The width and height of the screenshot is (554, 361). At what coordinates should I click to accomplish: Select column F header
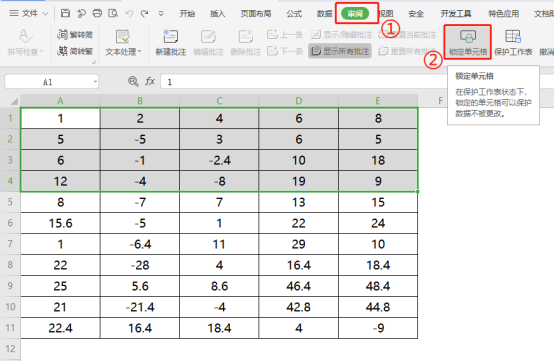click(440, 101)
